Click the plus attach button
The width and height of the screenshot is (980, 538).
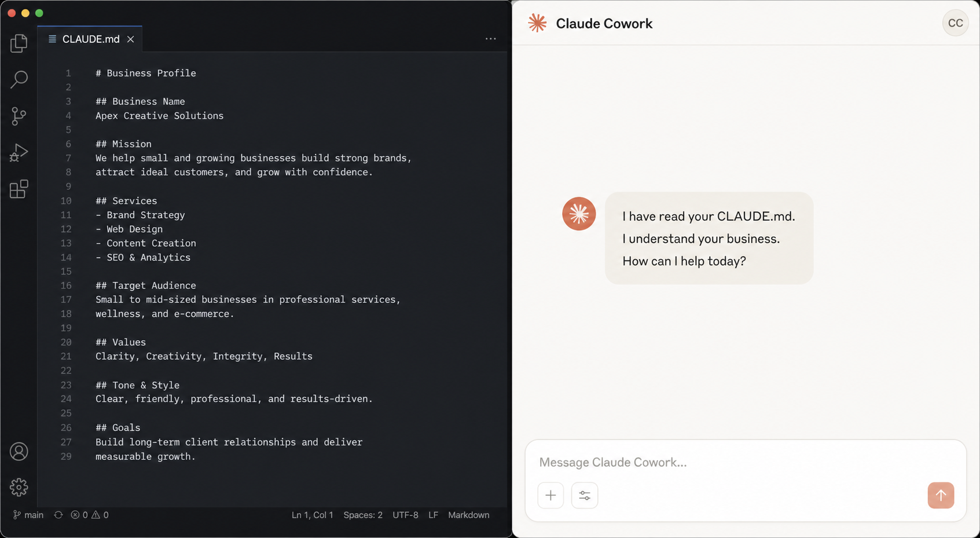(550, 495)
